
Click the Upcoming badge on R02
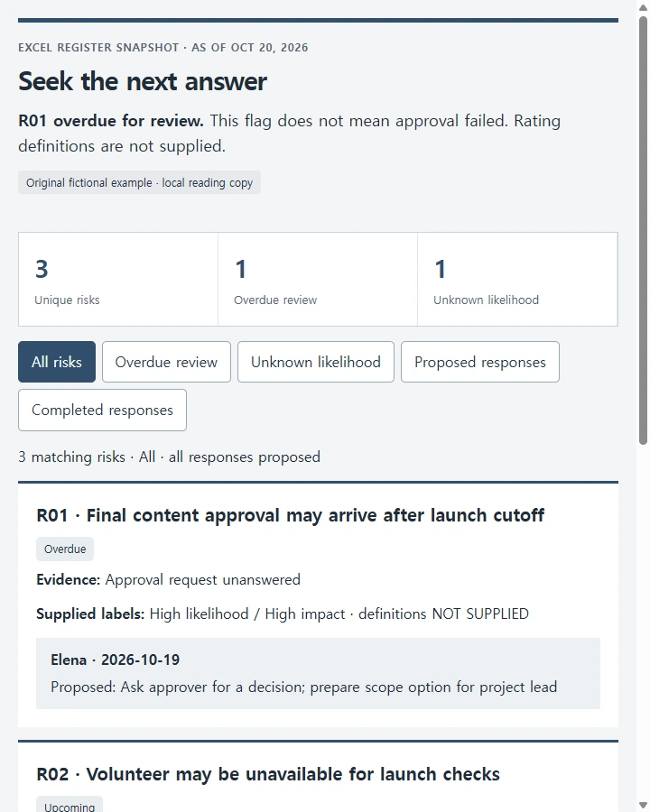click(x=70, y=806)
